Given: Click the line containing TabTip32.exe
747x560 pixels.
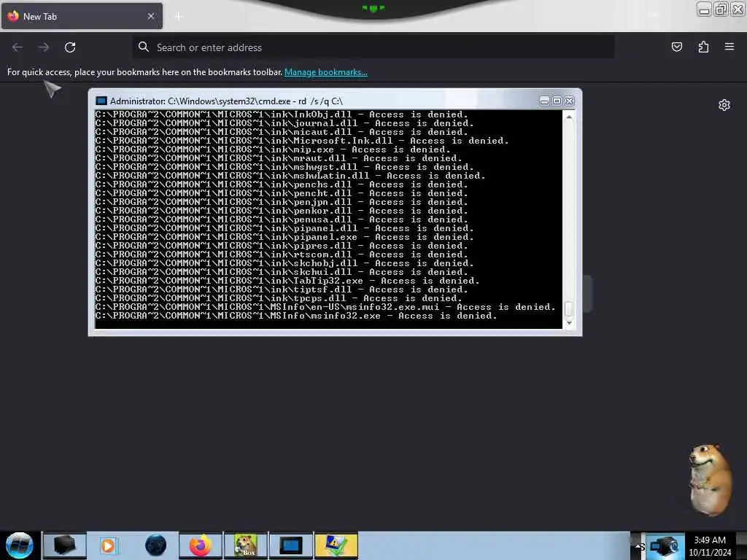Looking at the screenshot, I should coord(287,281).
